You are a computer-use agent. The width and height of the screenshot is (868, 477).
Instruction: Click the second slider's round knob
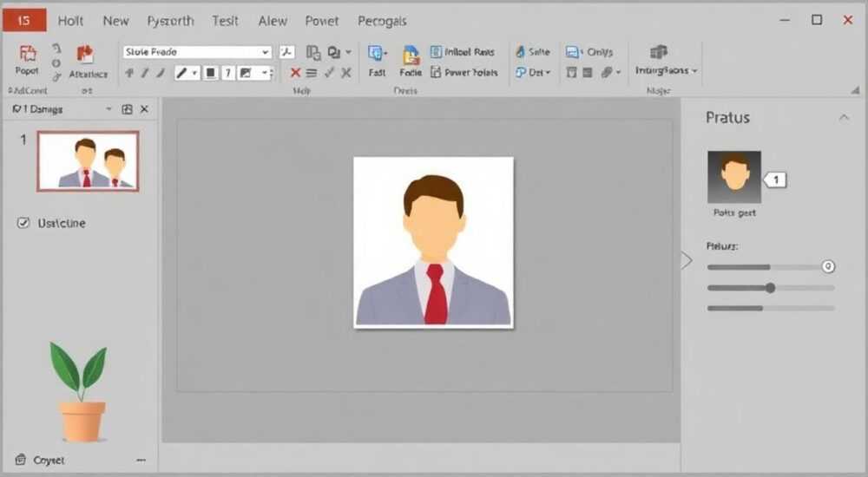coord(770,288)
